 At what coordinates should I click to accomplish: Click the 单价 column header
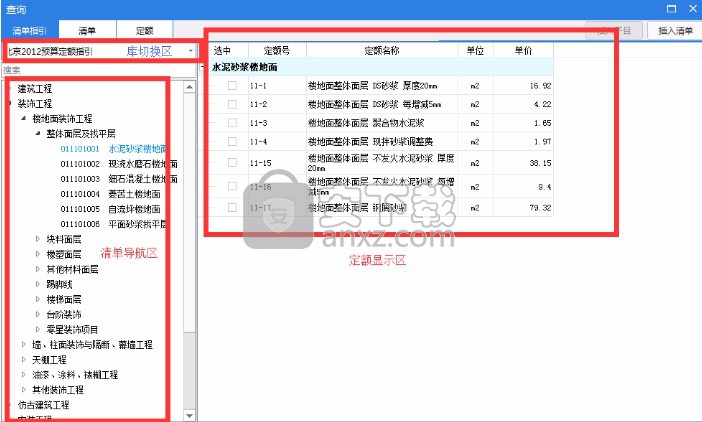[x=523, y=50]
